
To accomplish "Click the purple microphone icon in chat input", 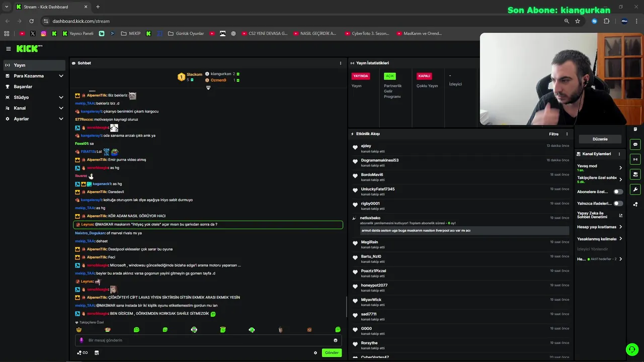I will [82, 340].
